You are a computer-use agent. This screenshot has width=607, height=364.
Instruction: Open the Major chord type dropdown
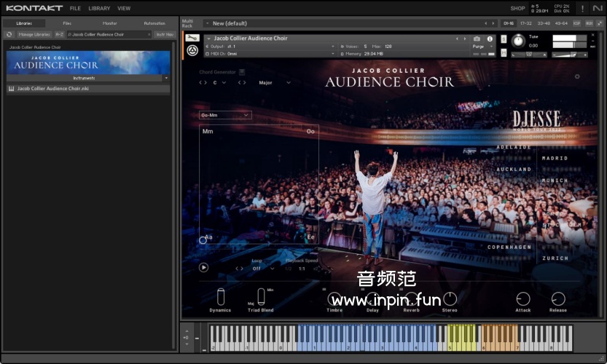coord(275,82)
